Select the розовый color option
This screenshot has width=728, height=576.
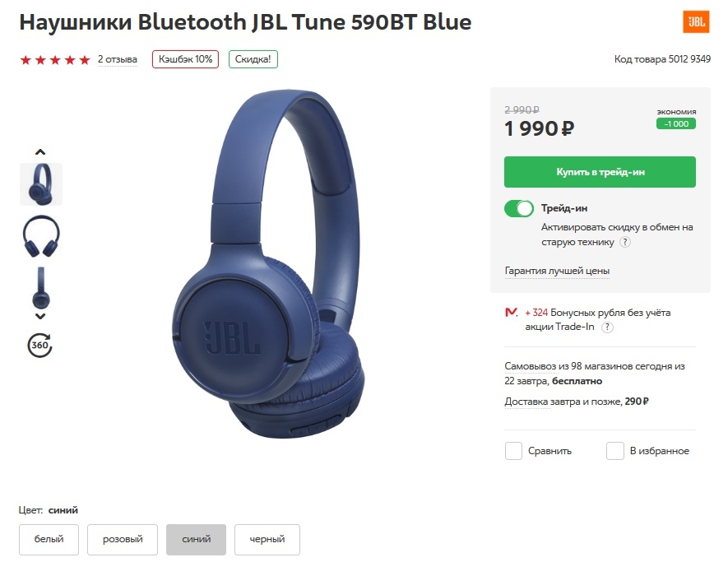[123, 540]
